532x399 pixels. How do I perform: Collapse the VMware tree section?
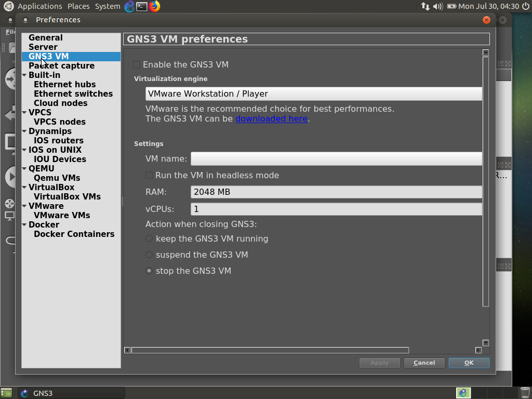click(x=24, y=206)
